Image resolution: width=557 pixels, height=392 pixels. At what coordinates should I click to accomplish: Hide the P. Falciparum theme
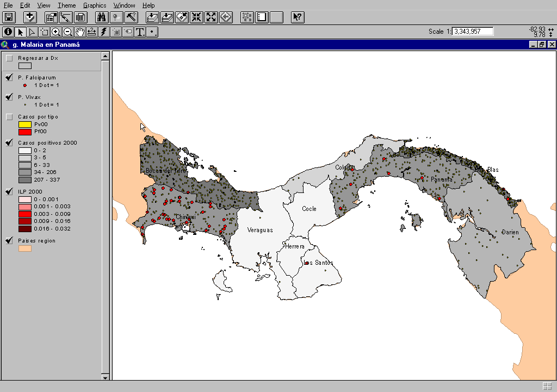click(x=9, y=78)
